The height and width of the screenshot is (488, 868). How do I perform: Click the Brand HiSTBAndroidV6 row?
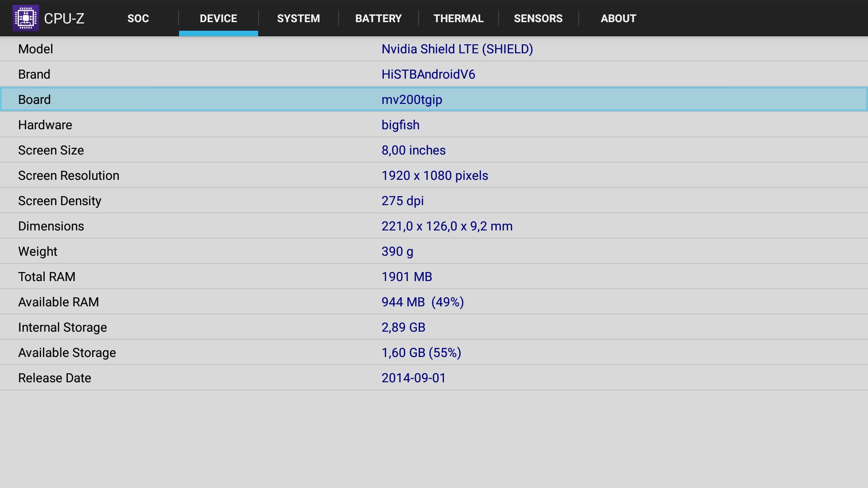[x=434, y=74]
